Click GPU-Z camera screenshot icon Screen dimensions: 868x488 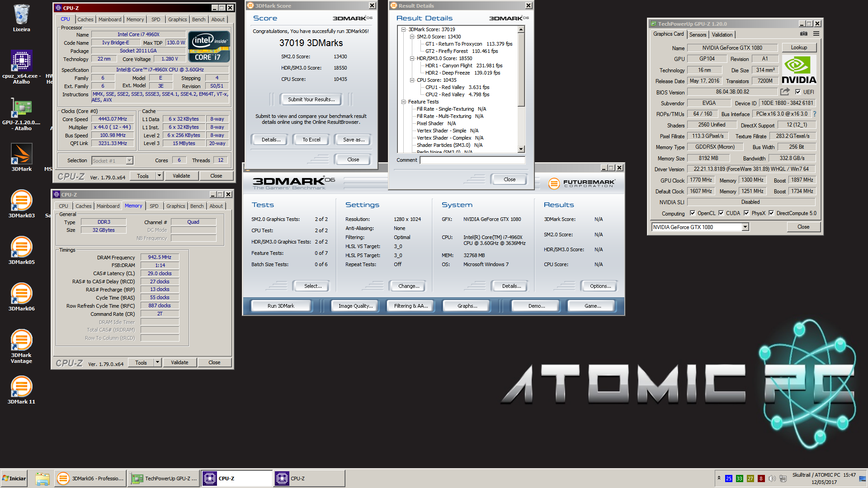tap(803, 34)
